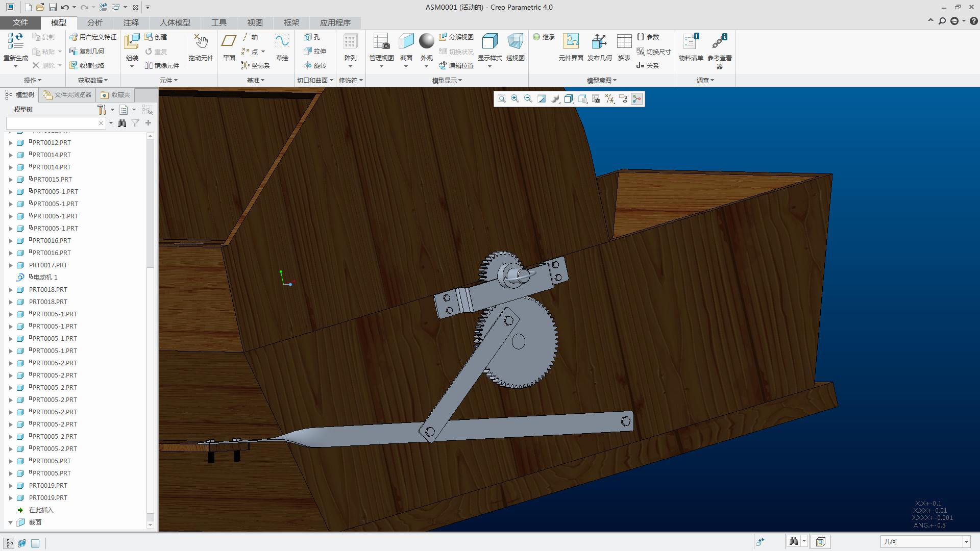Toggle the Mirror Component (镜像元件) tool
Screen dimensions: 980x551
tap(162, 66)
